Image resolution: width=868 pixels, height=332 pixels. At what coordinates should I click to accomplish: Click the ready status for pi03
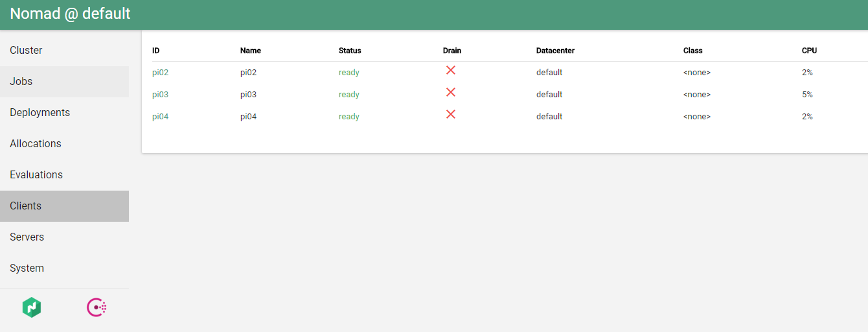point(349,95)
